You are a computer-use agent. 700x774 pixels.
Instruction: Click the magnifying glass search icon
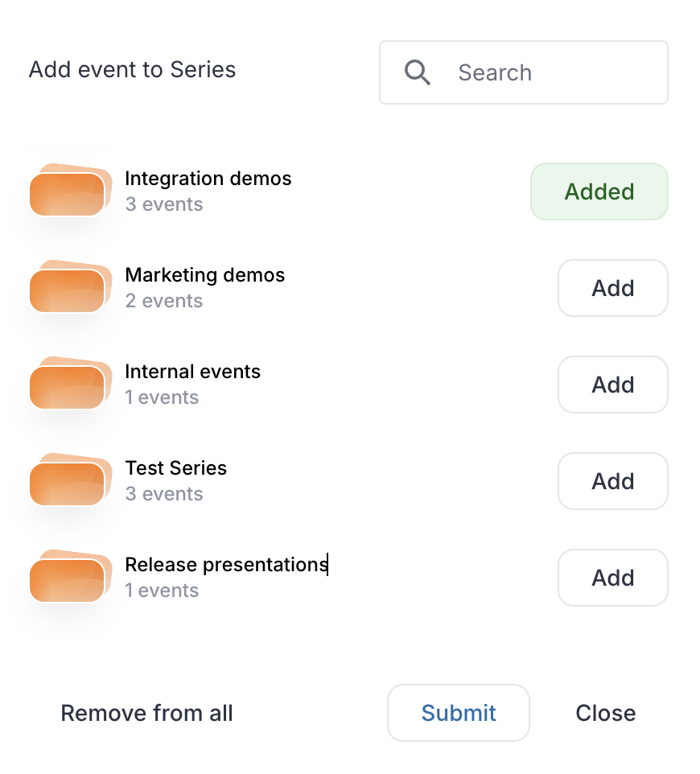pos(417,72)
